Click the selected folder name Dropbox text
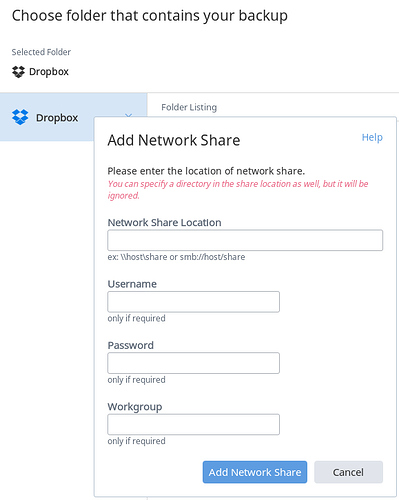 point(49,72)
